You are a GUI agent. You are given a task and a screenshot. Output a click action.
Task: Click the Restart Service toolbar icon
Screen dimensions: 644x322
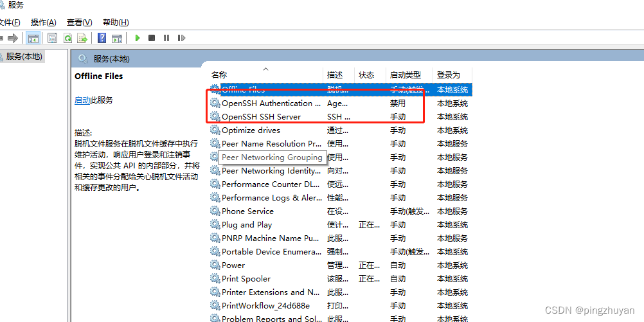pos(181,38)
